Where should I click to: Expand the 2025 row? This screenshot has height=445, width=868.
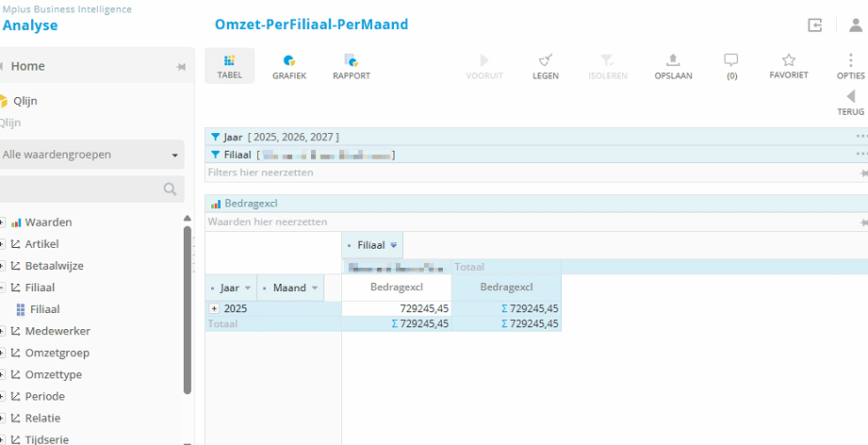(215, 309)
